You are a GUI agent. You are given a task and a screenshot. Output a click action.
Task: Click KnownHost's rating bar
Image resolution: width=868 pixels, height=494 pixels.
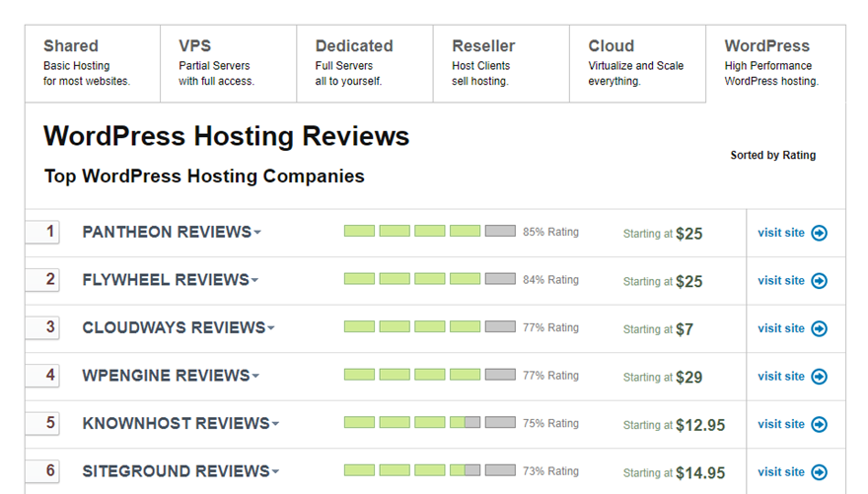(430, 422)
